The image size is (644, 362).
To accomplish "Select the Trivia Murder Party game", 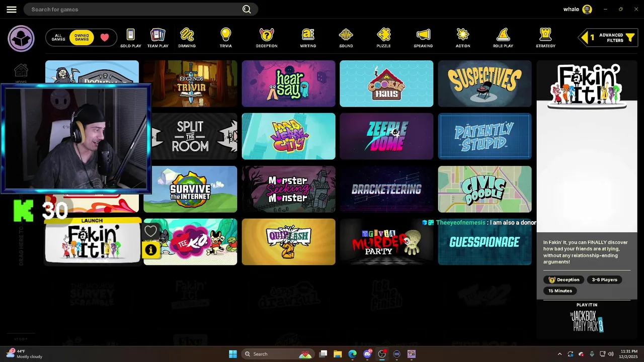I will (386, 242).
